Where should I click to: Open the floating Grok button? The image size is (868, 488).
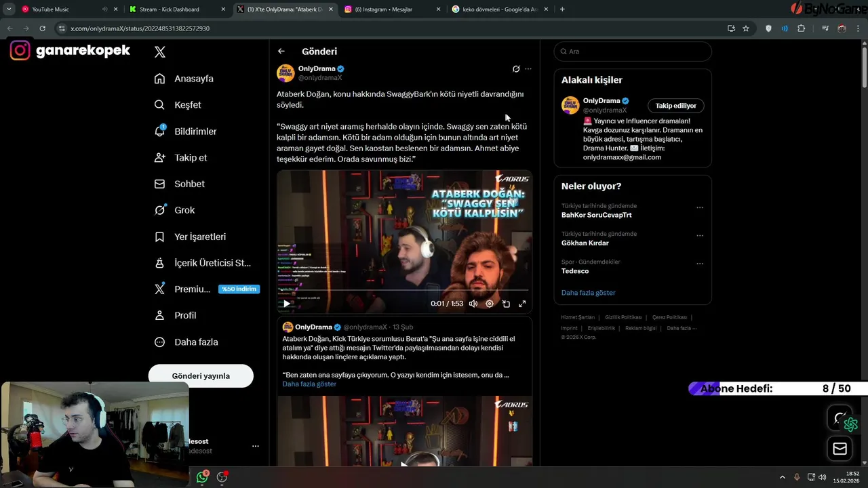point(840,418)
